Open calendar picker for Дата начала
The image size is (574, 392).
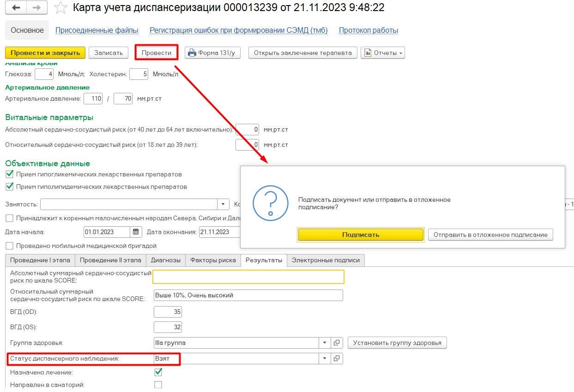[x=136, y=232]
